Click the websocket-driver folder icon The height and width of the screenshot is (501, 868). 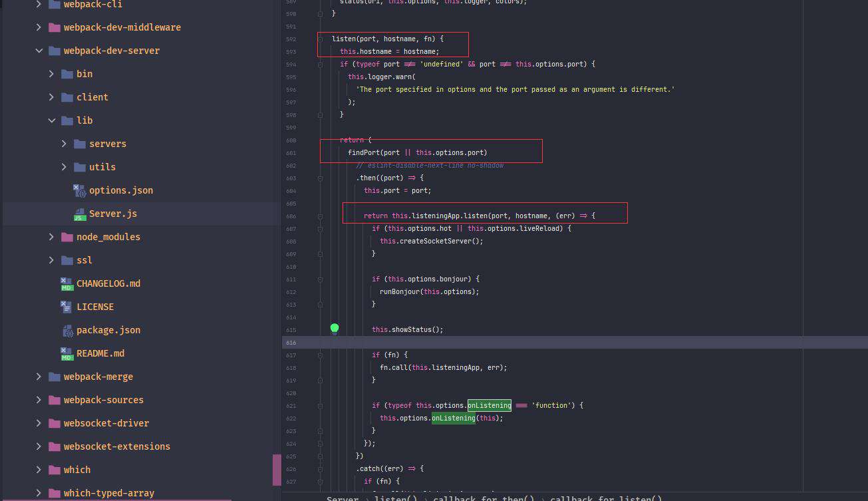pyautogui.click(x=54, y=423)
